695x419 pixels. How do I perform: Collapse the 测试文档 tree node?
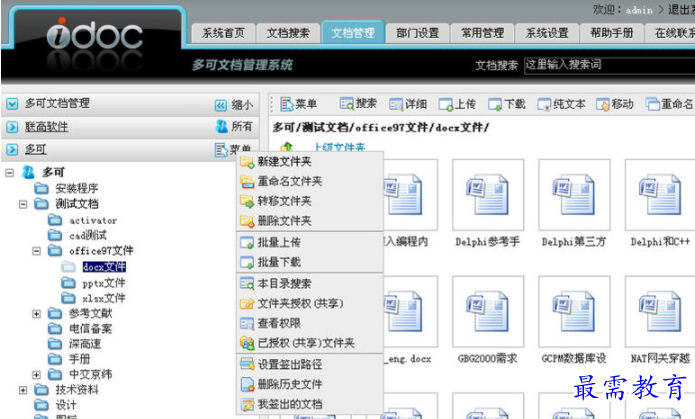pyautogui.click(x=23, y=204)
